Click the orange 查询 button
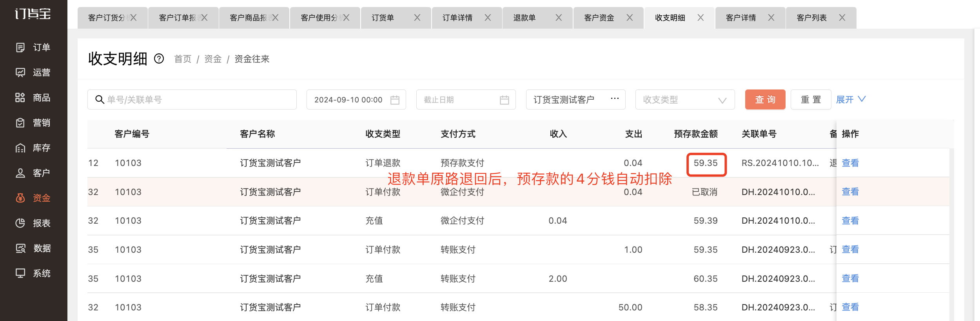980x321 pixels. coord(765,100)
